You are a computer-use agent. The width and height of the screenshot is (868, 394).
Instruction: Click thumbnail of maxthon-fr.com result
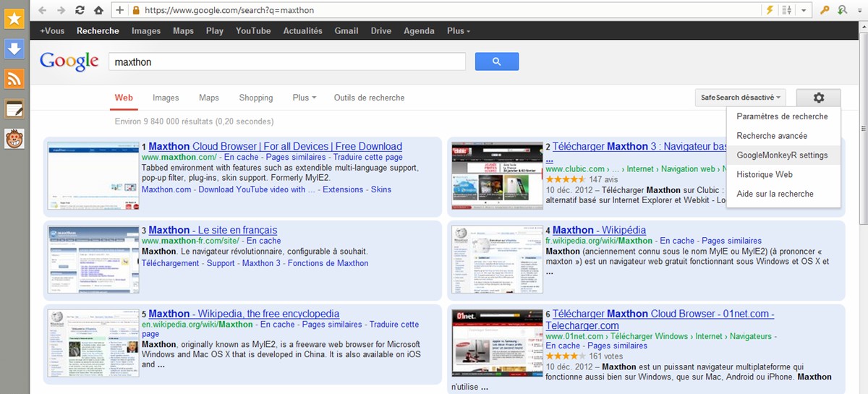click(x=93, y=260)
